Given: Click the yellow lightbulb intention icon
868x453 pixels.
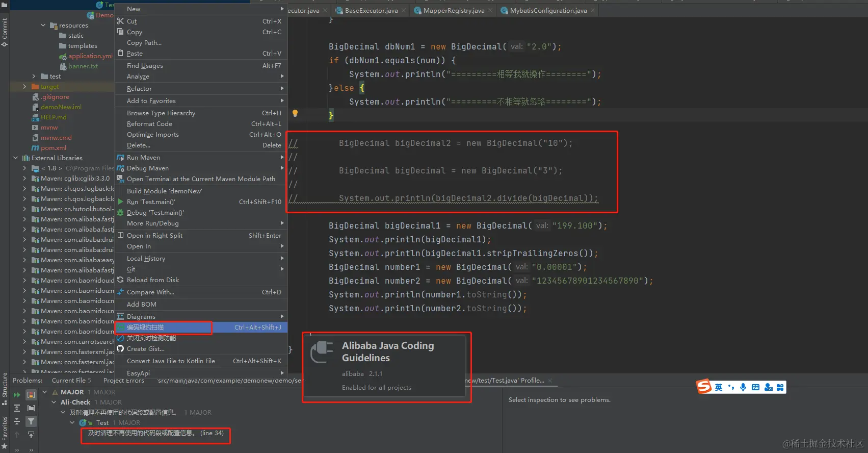Looking at the screenshot, I should click(295, 113).
